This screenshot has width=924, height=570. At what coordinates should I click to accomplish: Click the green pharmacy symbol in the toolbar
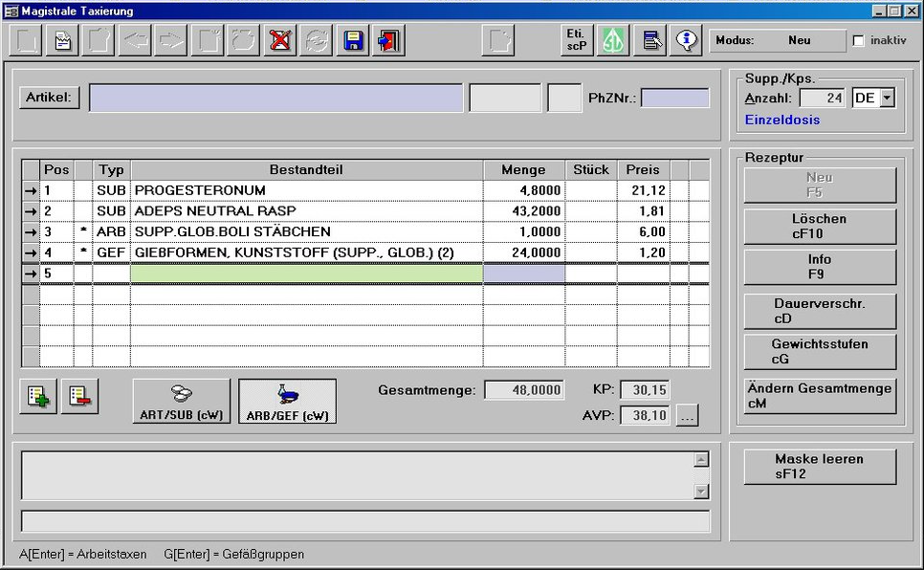click(612, 39)
